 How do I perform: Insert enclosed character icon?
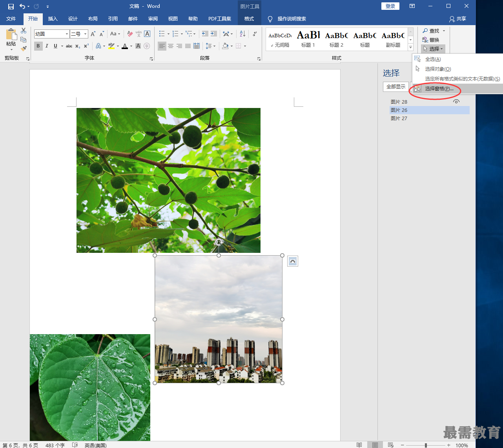pos(147,46)
